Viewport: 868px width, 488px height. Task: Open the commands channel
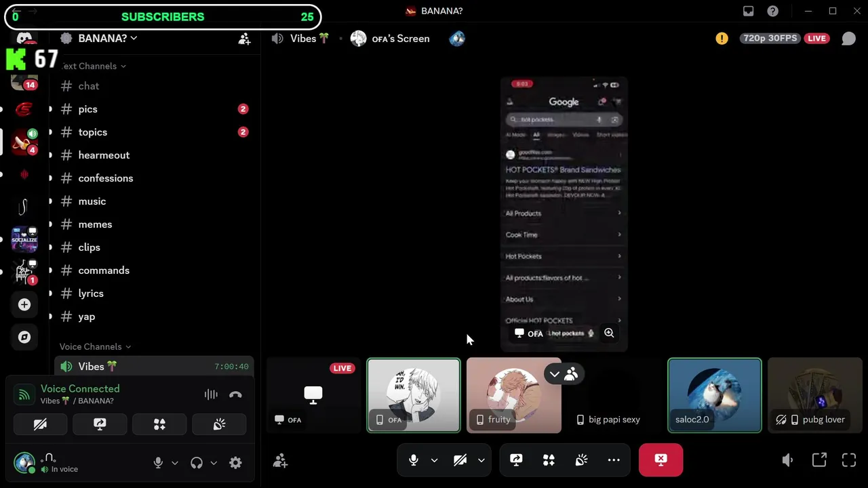[154, 270]
